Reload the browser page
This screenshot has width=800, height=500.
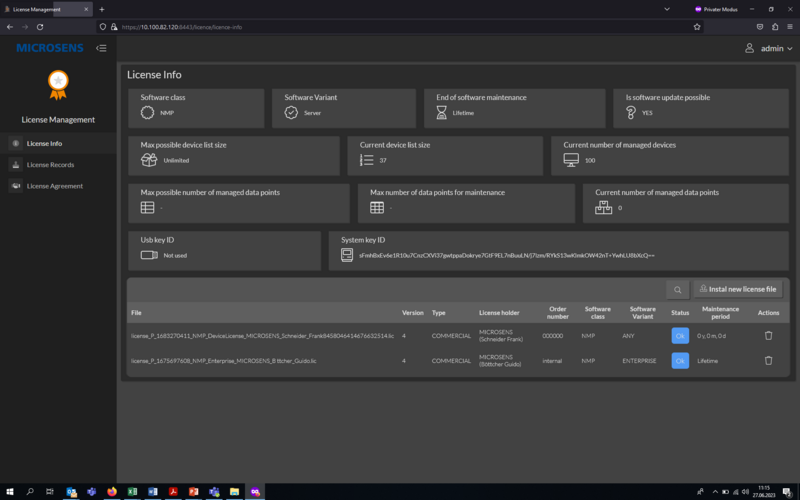40,27
